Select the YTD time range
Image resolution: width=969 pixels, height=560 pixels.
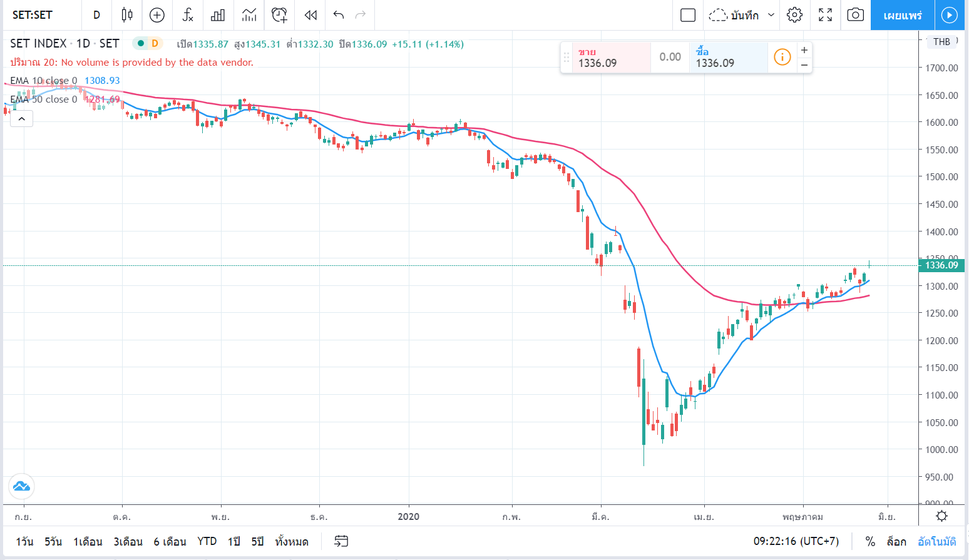pyautogui.click(x=207, y=541)
